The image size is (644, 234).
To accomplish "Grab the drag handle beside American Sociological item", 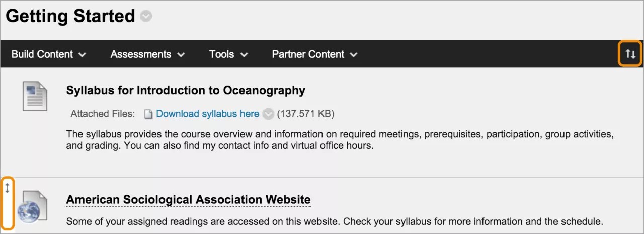I will tap(7, 188).
